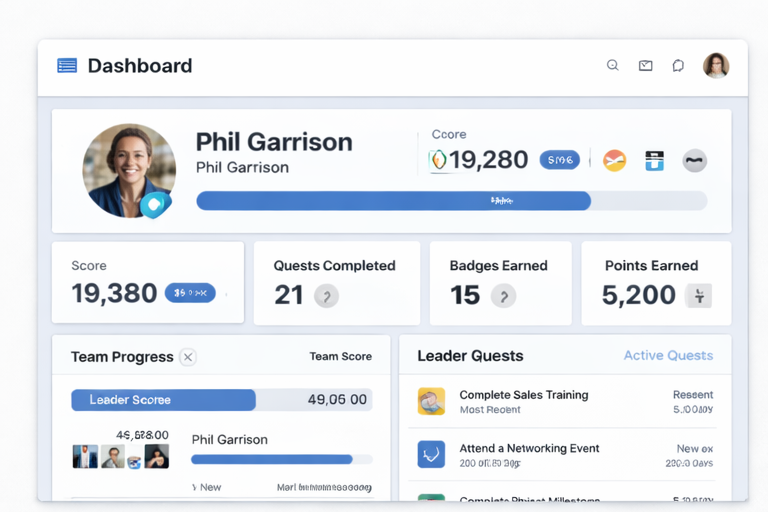768x512 pixels.
Task: Click the Points Earned card title
Action: [x=651, y=266]
